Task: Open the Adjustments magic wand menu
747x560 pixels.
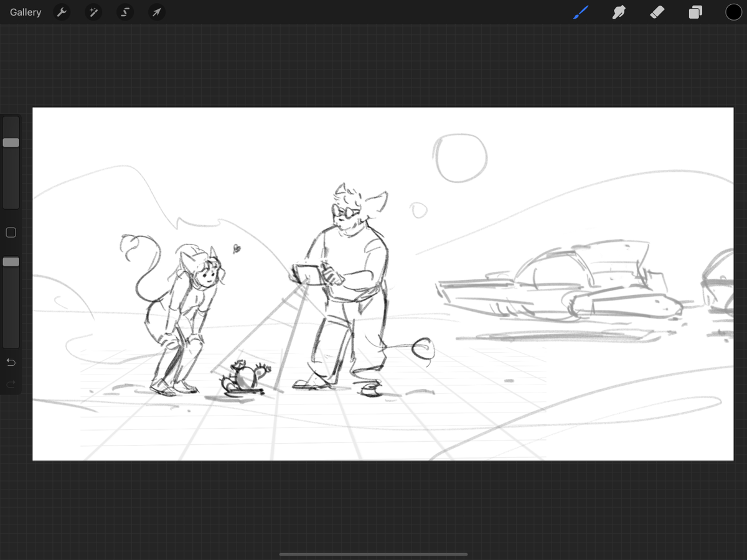Action: click(93, 12)
